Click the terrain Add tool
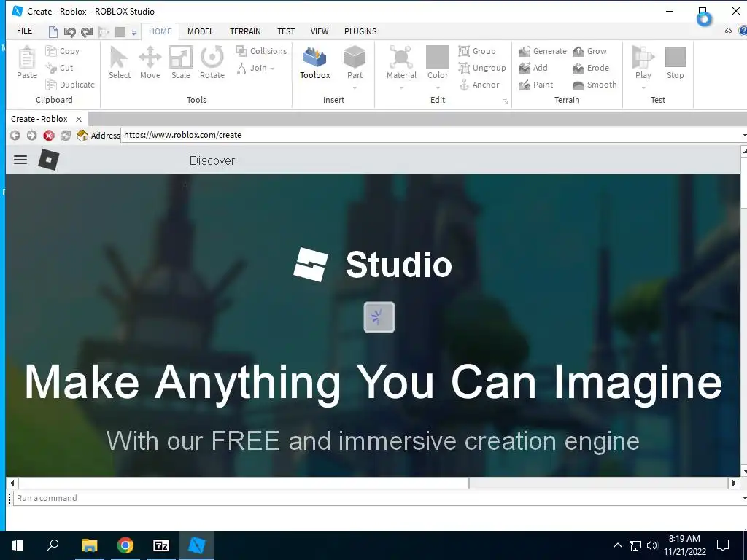This screenshot has height=560, width=747. point(533,68)
